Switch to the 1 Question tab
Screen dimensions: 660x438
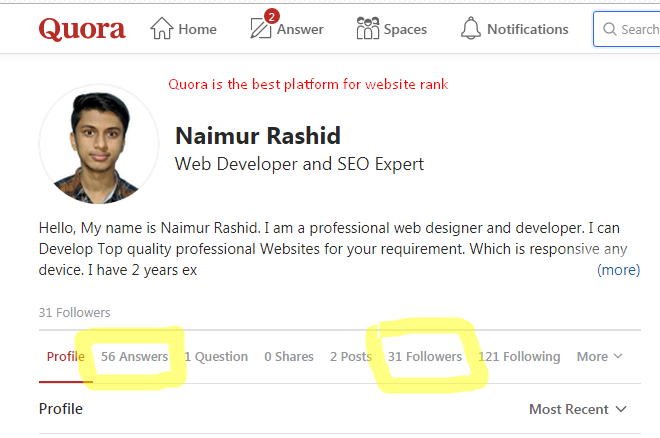coord(216,357)
